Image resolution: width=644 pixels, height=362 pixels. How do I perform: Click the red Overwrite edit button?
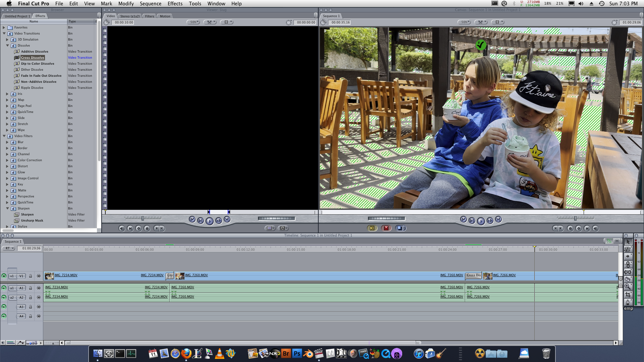[386, 228]
